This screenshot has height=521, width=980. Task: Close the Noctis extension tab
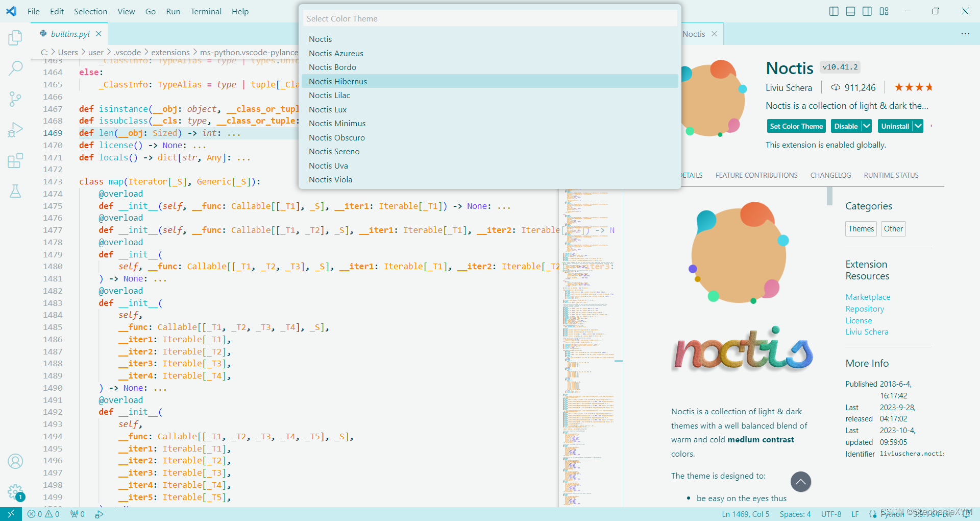[714, 34]
